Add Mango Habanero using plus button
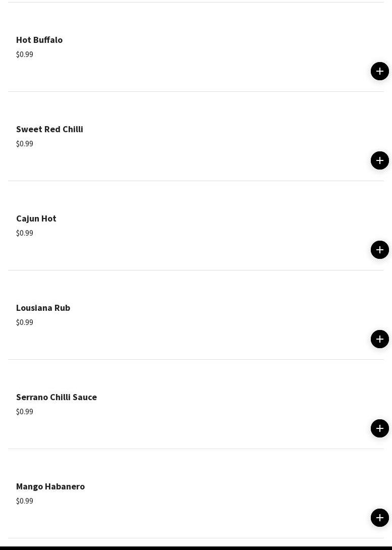Viewport: 392px width, 550px height. [x=380, y=518]
